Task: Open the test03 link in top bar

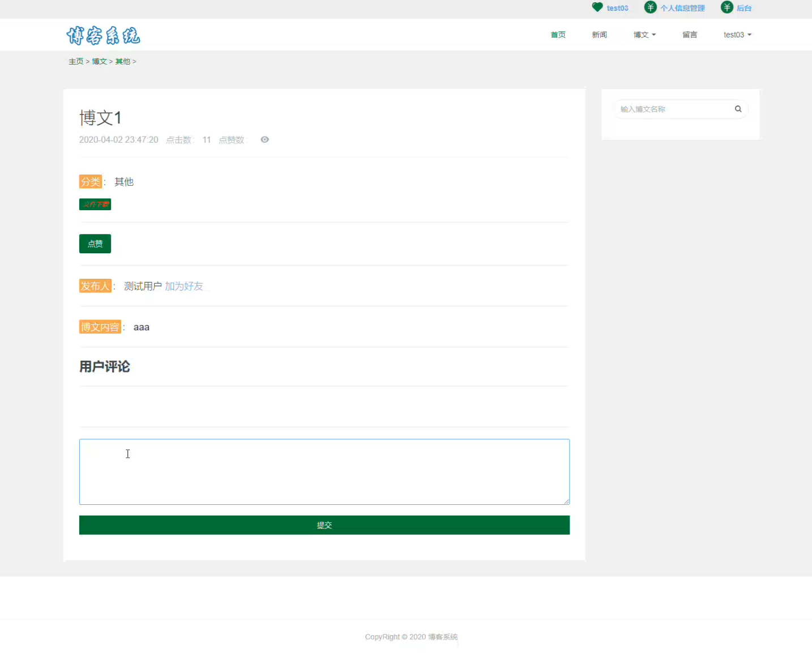Action: (x=617, y=8)
